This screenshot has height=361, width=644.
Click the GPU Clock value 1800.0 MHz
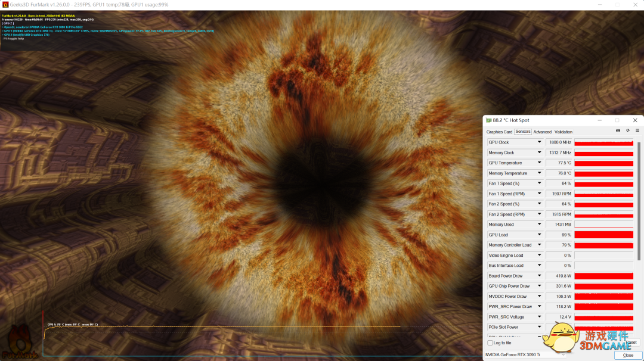(x=559, y=142)
